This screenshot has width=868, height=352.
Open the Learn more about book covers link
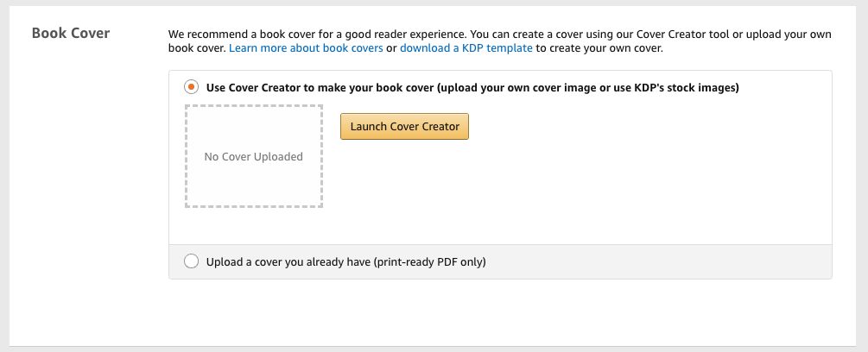click(306, 48)
